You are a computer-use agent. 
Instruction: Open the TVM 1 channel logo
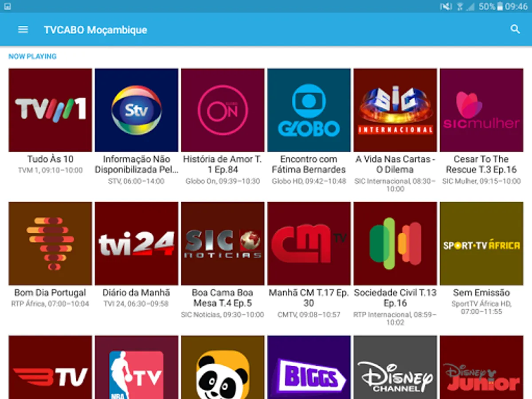click(x=50, y=110)
